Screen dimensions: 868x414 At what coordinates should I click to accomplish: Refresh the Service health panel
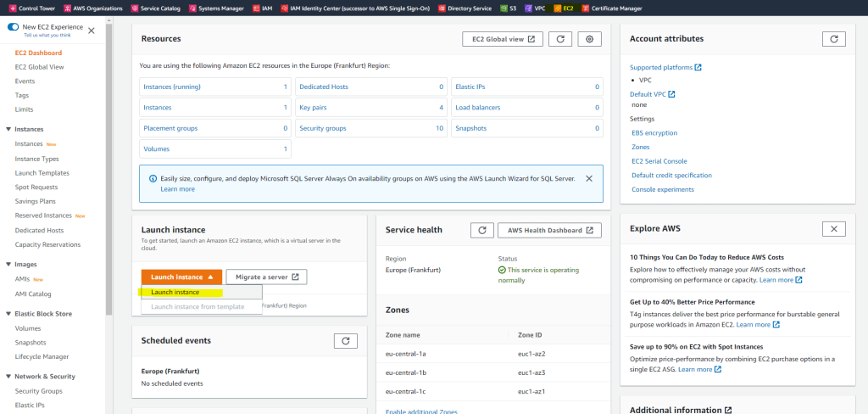pos(481,230)
